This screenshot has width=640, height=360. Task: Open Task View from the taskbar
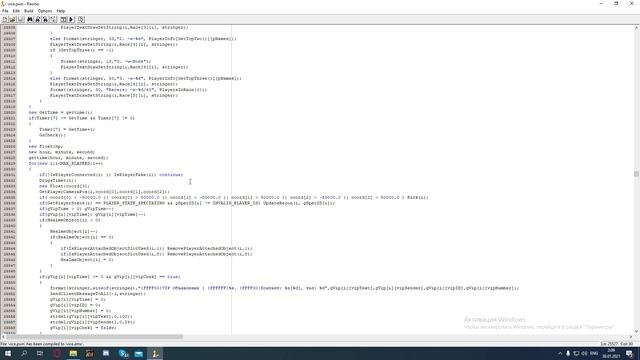[x=40, y=353]
